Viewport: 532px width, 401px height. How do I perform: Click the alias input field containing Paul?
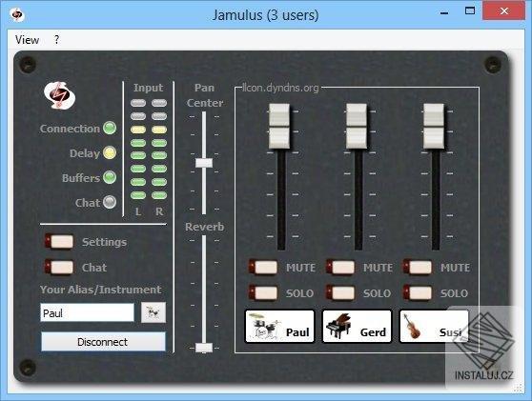[x=87, y=312]
